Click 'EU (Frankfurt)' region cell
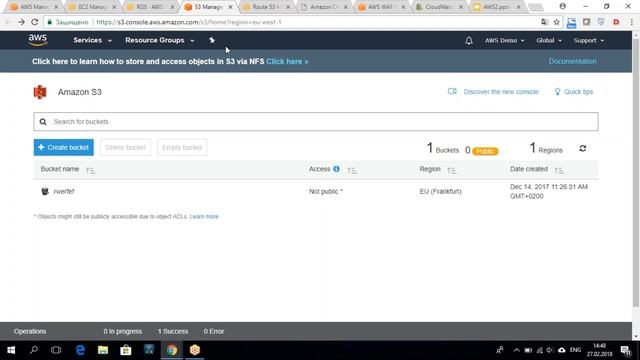Screen dimensions: 640x360 pos(440,191)
